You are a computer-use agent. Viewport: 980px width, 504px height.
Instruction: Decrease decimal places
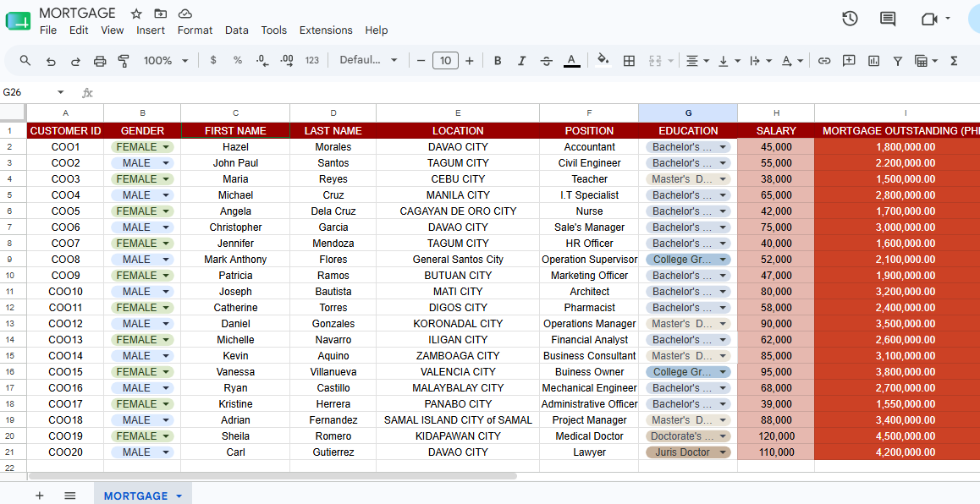[262, 61]
